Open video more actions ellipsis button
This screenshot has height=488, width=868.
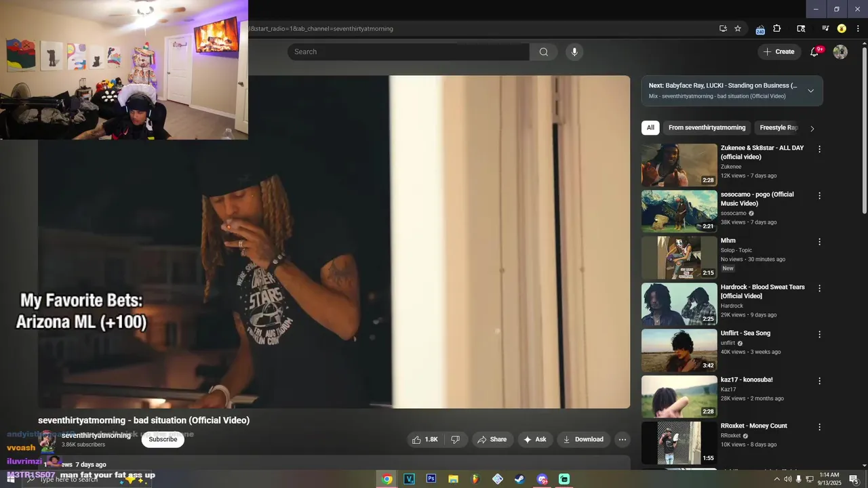622,439
